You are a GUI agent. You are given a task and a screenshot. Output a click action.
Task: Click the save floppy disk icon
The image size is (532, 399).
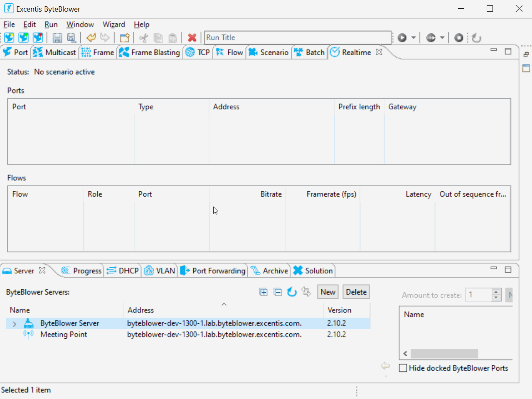[57, 38]
